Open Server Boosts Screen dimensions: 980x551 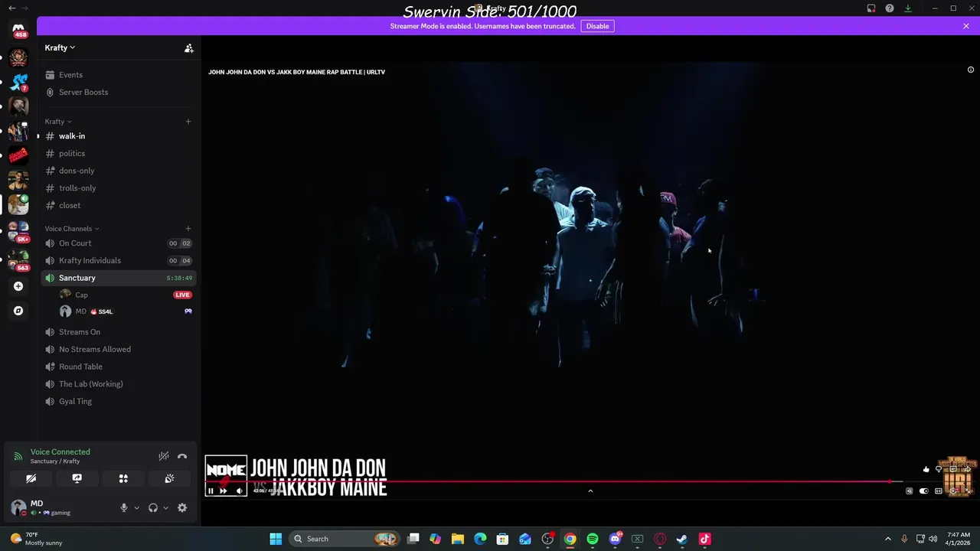pyautogui.click(x=119, y=92)
